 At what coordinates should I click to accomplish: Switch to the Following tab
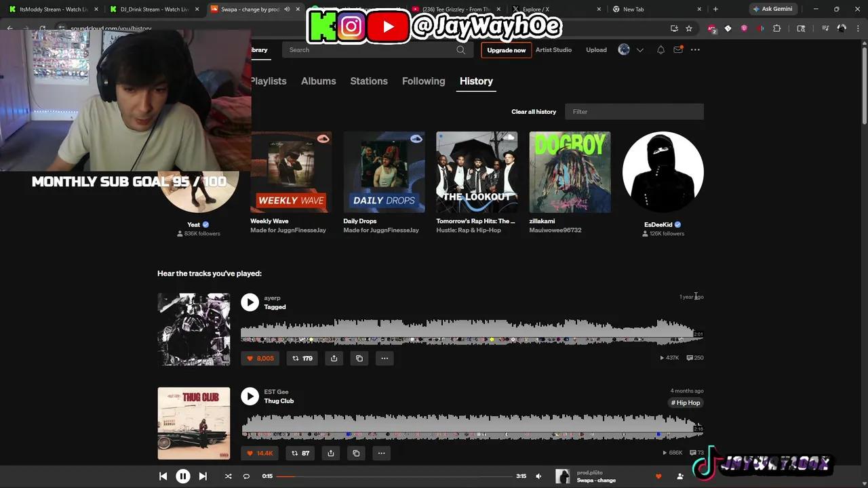pos(423,81)
